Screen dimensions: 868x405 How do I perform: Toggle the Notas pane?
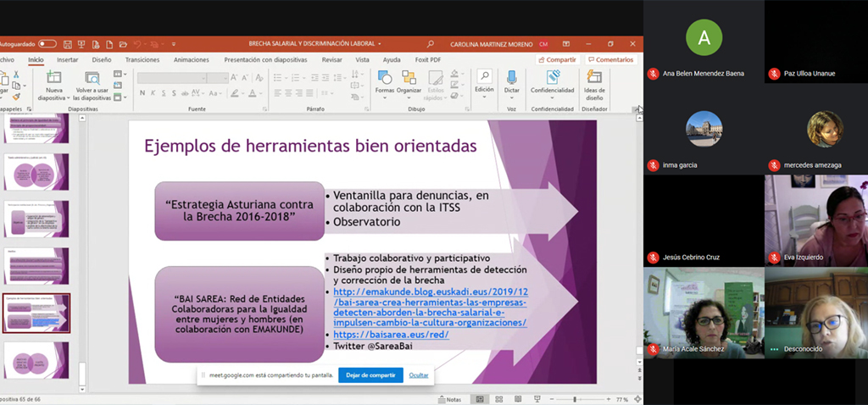449,399
